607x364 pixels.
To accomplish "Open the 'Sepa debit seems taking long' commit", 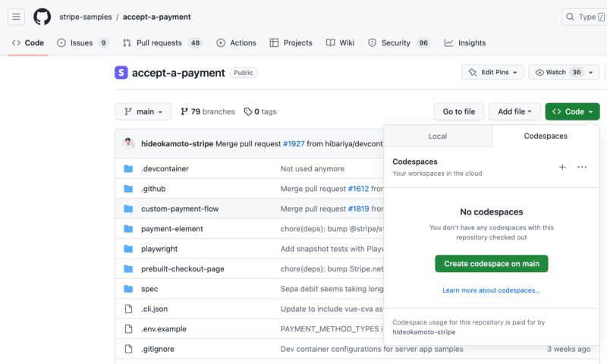I will coord(332,289).
